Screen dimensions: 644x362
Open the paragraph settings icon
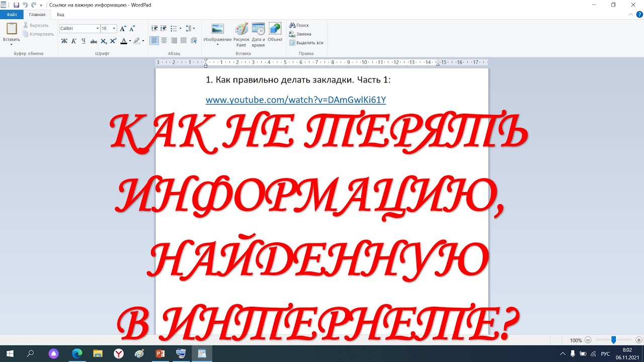(194, 41)
